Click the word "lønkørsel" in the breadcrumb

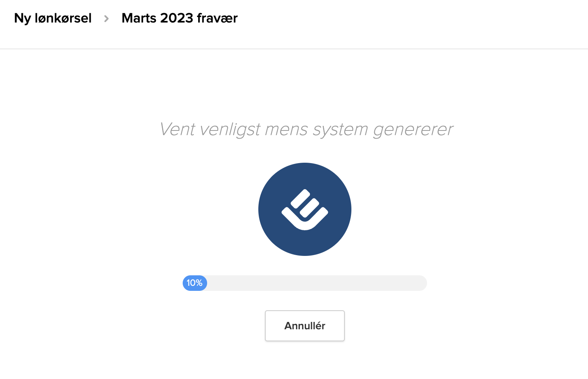[x=63, y=18]
